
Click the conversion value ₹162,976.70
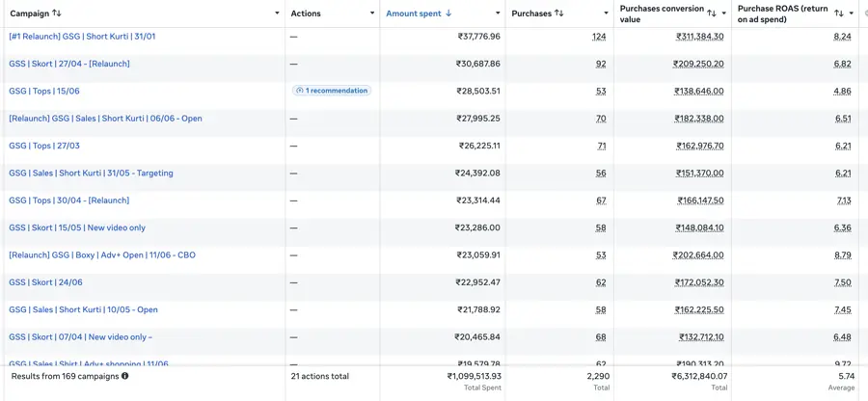click(700, 146)
